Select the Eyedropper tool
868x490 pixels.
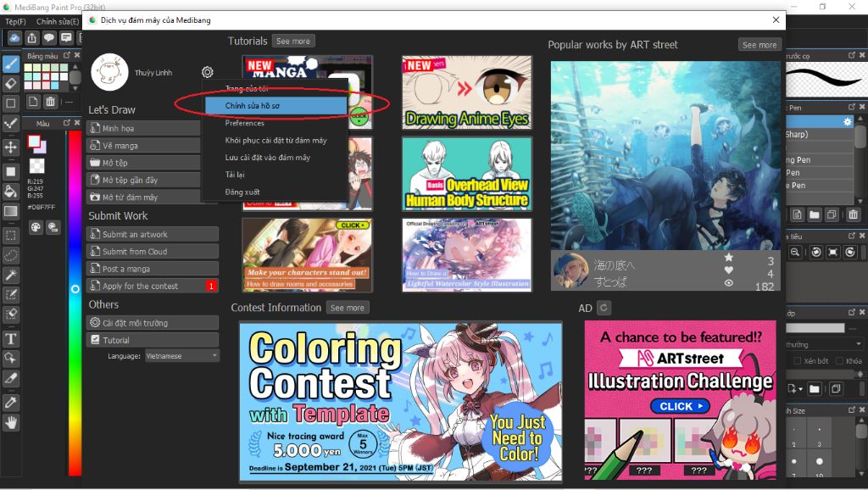(x=11, y=403)
